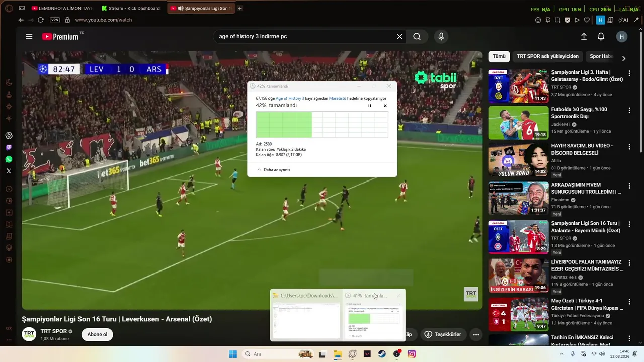Open the Atalanta - Bayern Münih video title
Screen dimensions: 644x362
(586, 227)
